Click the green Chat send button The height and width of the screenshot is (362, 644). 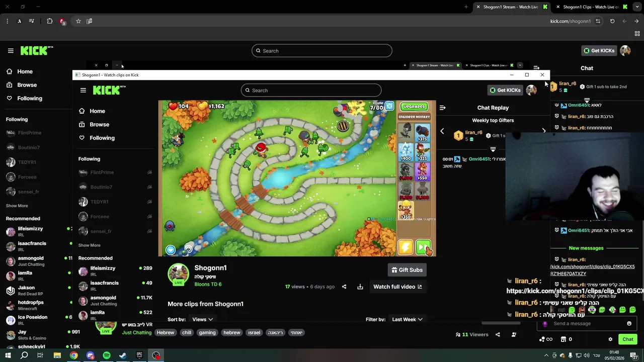point(628,339)
